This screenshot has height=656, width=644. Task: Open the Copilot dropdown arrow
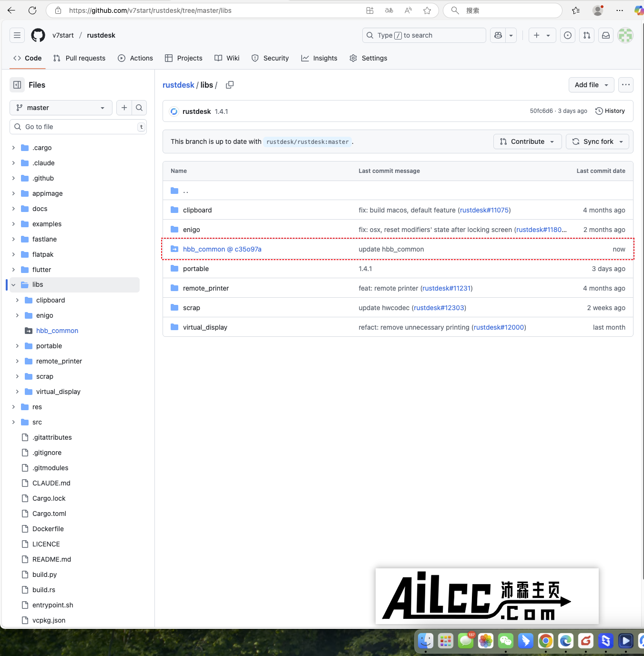pos(511,35)
